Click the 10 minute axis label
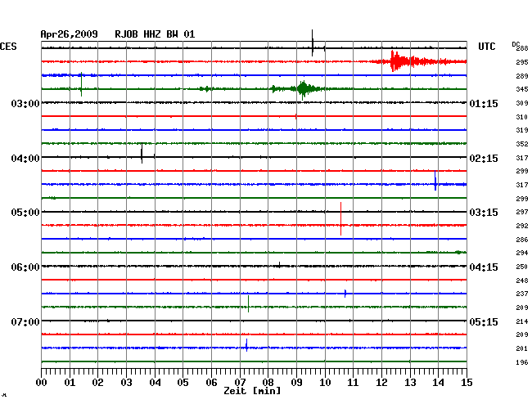 (325, 383)
